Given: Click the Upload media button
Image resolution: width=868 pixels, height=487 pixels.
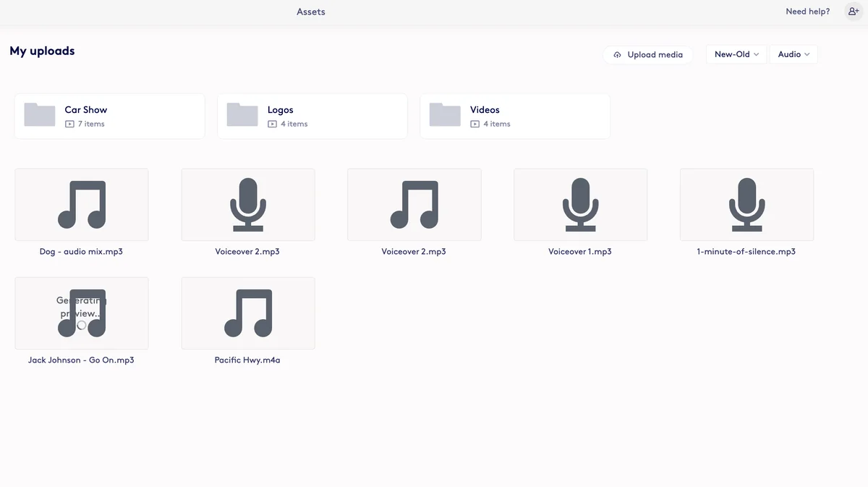Looking at the screenshot, I should point(647,54).
